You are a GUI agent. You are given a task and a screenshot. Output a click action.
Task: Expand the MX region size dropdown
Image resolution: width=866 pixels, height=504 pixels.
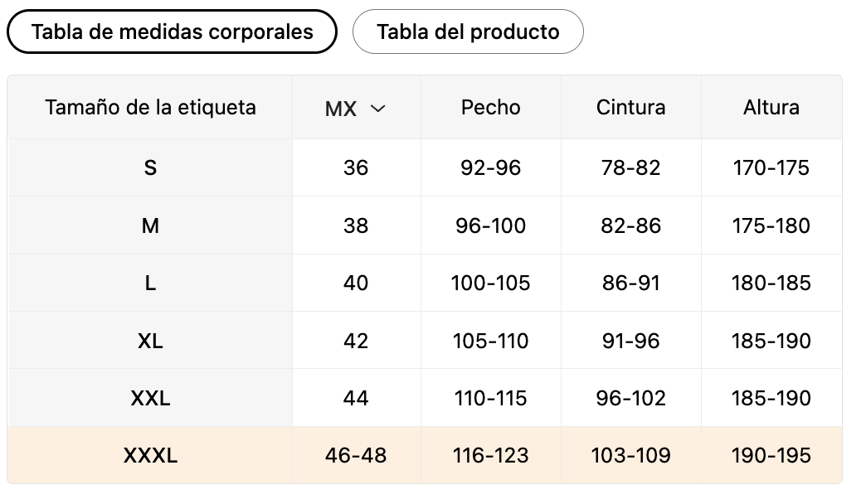(x=356, y=108)
